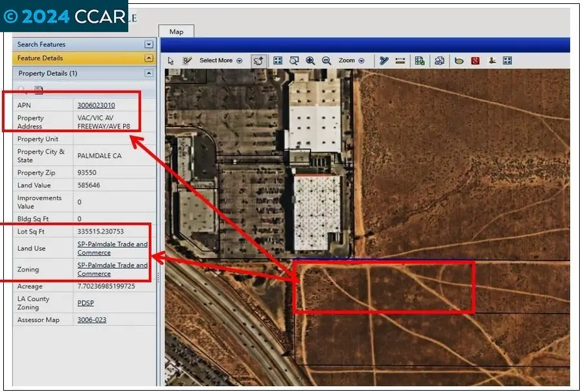Viewport: 583px width, 392px height.
Task: Toggle the zoom rectangle tool
Action: click(x=294, y=60)
